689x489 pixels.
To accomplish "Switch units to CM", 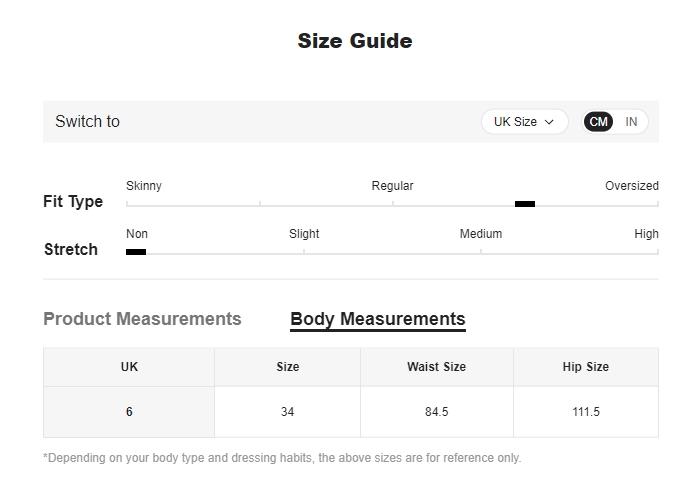I will 598,122.
